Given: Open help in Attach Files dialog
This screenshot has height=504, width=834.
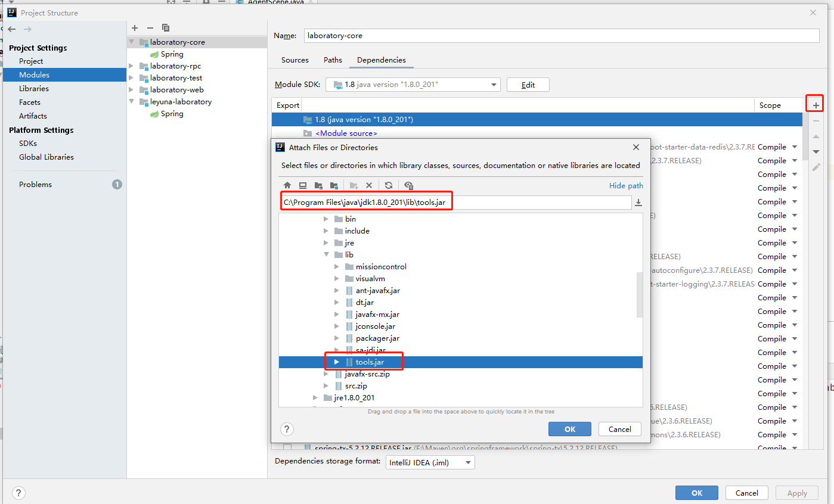Looking at the screenshot, I should coord(287,429).
